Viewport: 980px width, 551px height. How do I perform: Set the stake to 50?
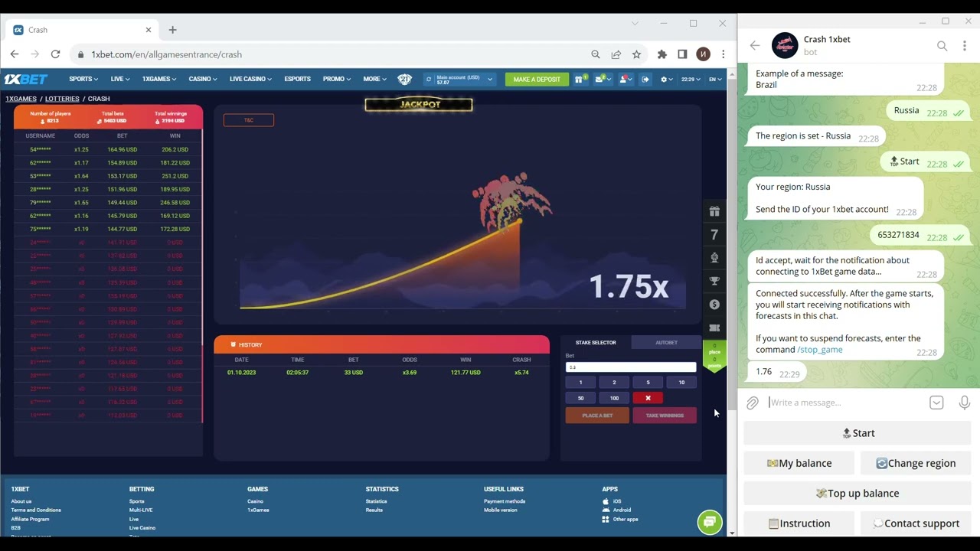pyautogui.click(x=580, y=398)
